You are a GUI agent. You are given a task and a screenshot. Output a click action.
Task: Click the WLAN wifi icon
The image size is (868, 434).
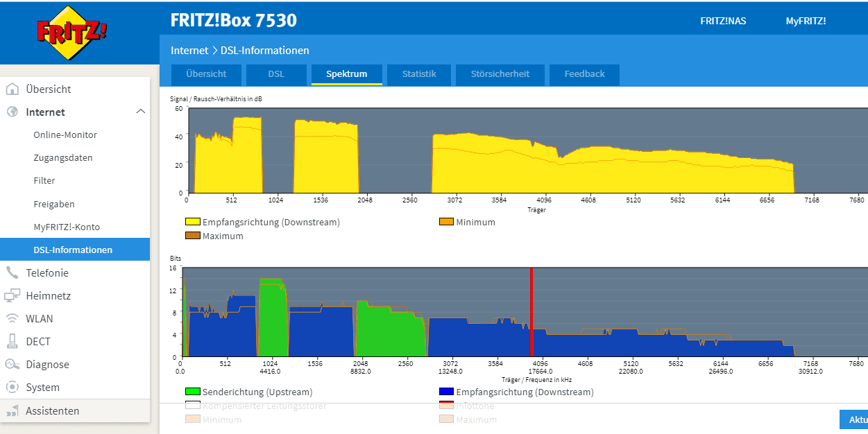[x=12, y=318]
